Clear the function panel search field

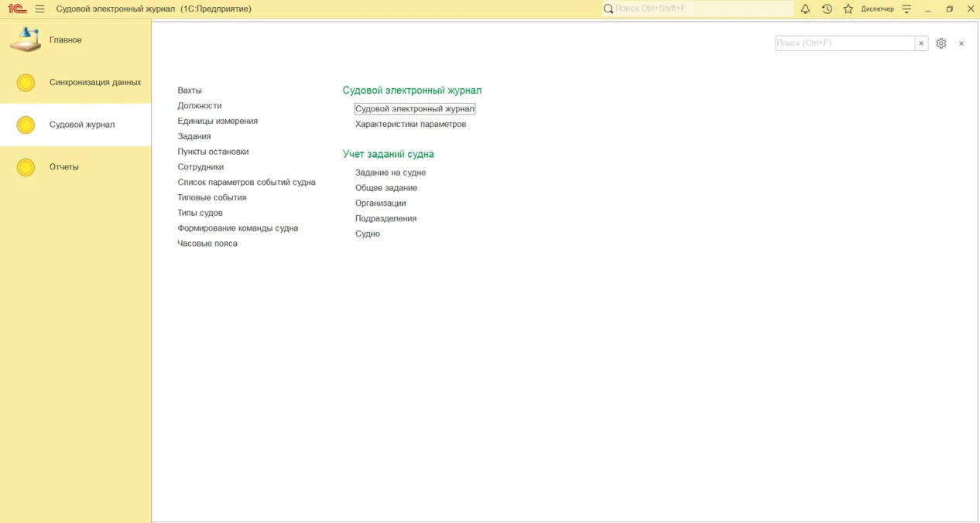tap(921, 43)
